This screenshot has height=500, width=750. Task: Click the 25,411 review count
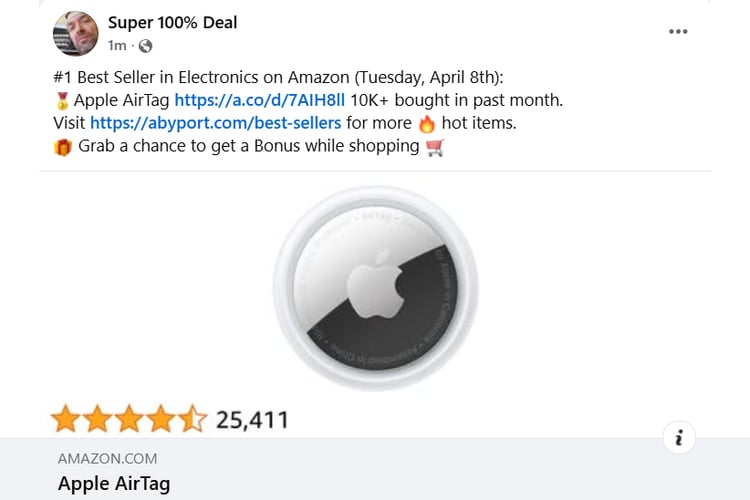click(x=252, y=420)
